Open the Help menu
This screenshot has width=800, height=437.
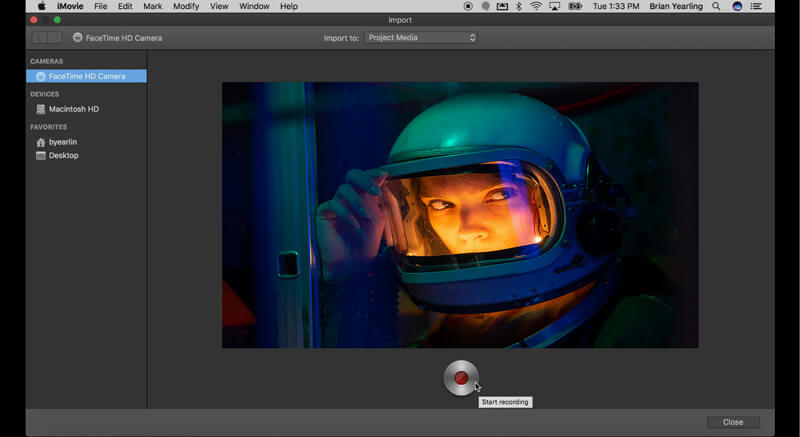(x=289, y=6)
